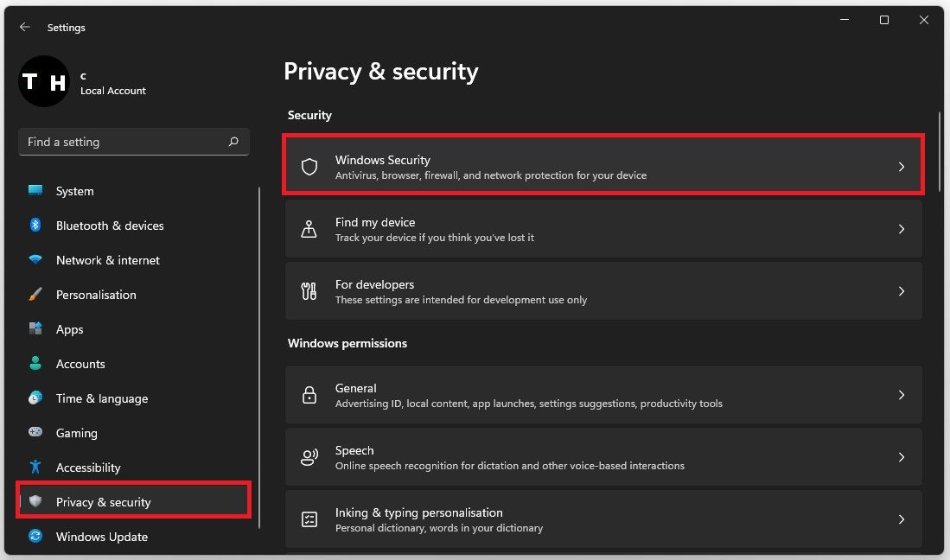
Task: Click the search magnifier icon
Action: coord(233,142)
